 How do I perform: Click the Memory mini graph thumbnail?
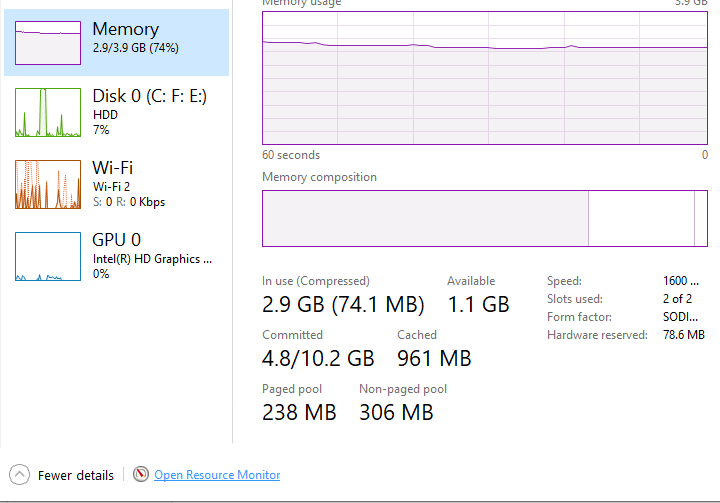pos(48,43)
